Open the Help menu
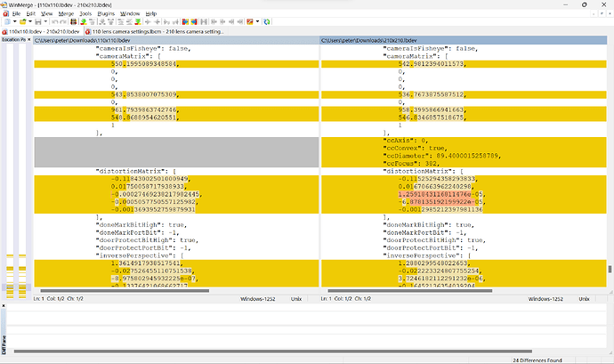 (151, 13)
